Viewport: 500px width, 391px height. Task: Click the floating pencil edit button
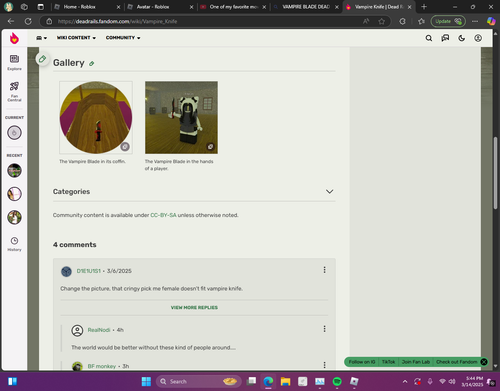pos(42,59)
